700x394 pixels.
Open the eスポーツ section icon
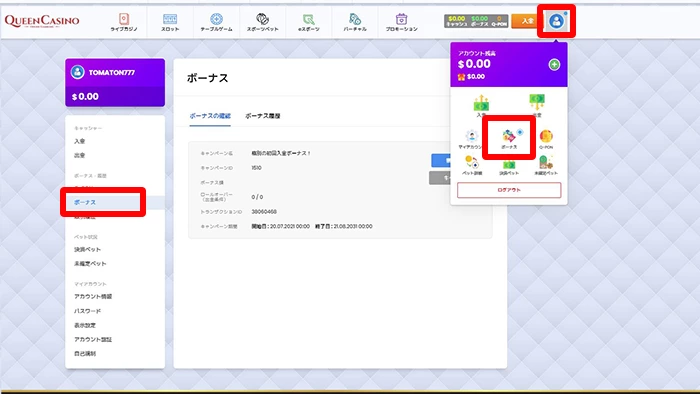click(x=309, y=22)
